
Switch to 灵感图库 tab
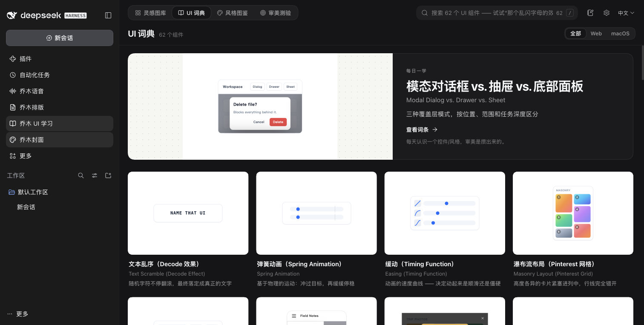click(x=150, y=13)
